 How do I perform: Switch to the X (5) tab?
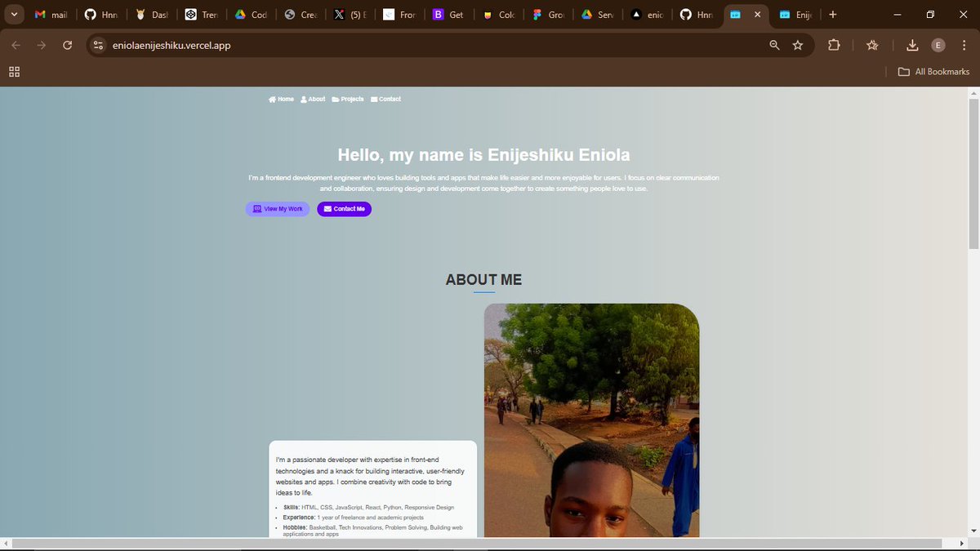350,15
